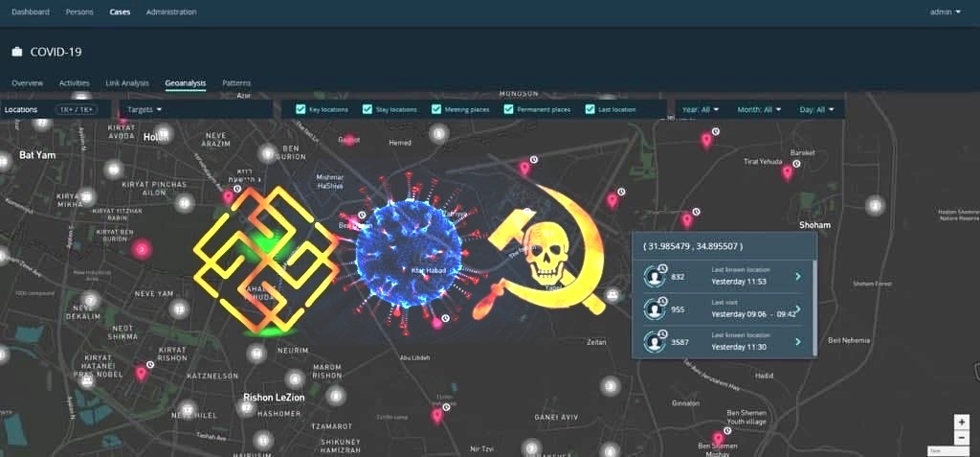Viewport: 980px width, 457px height.
Task: Click the popup list scrollbar
Action: click(x=814, y=307)
